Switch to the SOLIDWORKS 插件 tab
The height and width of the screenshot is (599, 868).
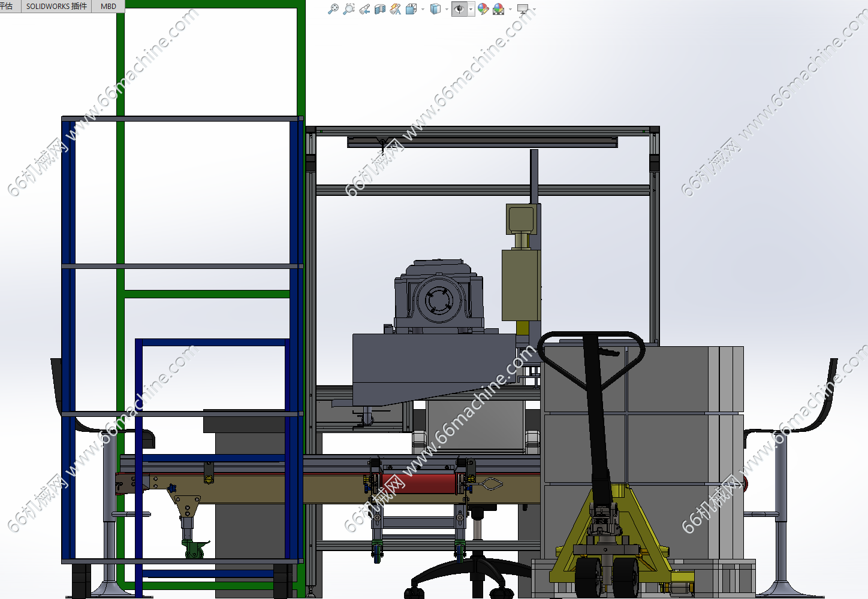coord(56,6)
